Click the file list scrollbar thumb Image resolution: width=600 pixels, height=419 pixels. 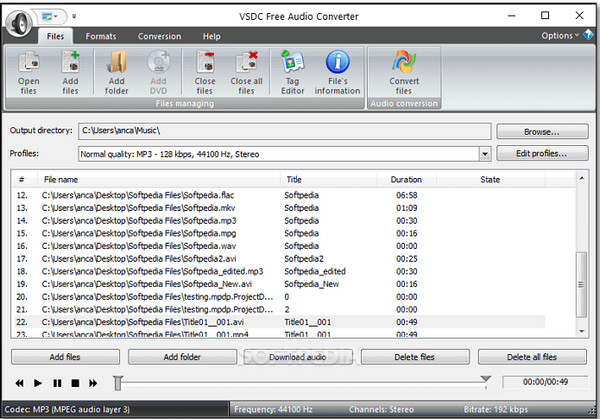pos(581,284)
